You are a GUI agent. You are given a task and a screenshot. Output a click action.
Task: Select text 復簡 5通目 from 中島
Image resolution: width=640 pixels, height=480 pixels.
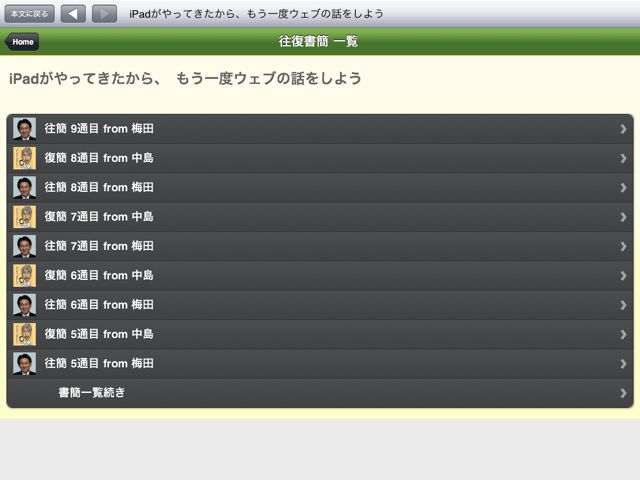coord(99,335)
